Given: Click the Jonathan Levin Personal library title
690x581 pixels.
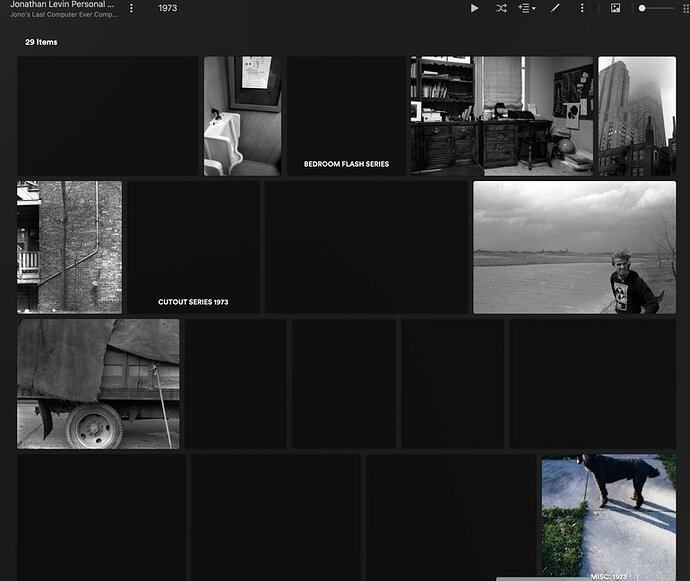Looking at the screenshot, I should click(62, 4).
